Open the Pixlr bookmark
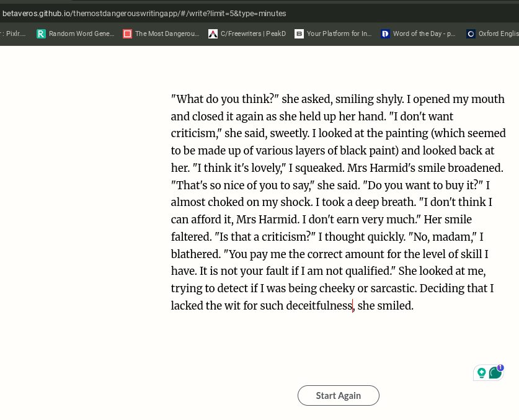Image resolution: width=519 pixels, height=420 pixels. [x=13, y=34]
